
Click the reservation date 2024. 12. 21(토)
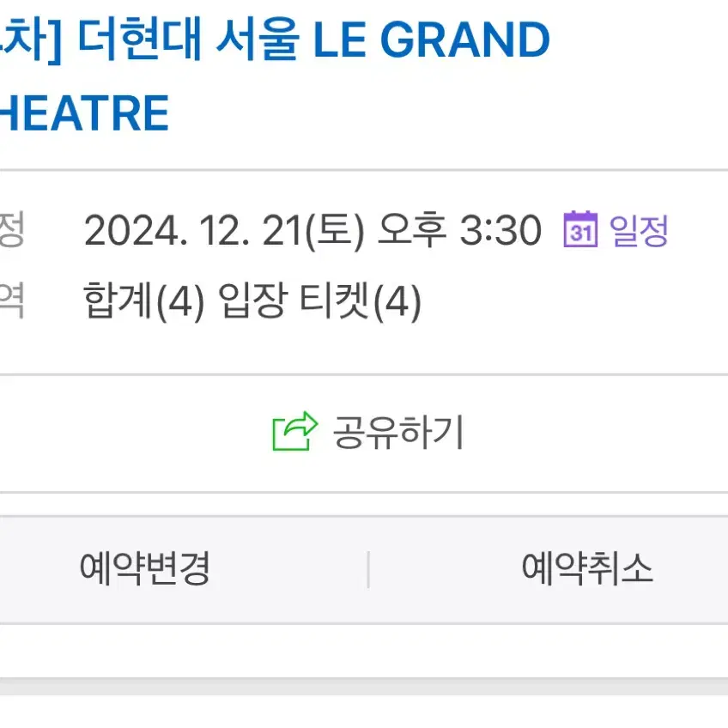(x=224, y=231)
